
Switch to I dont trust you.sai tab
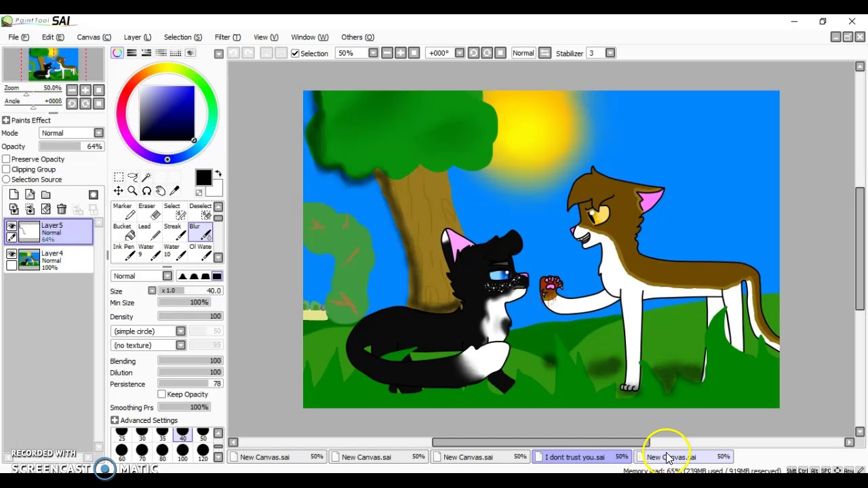coord(581,457)
